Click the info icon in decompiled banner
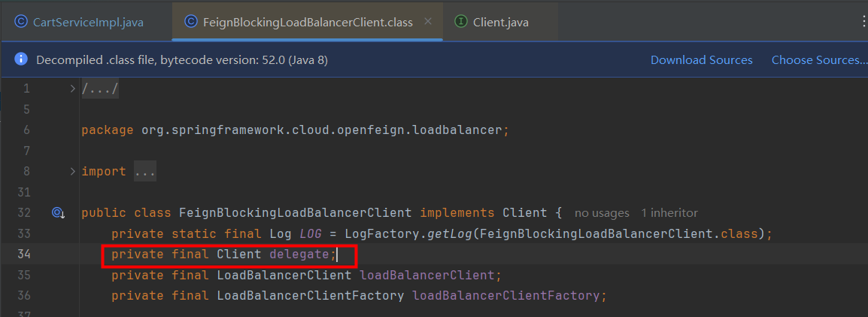Viewport: 868px width, 317px height. click(21, 59)
